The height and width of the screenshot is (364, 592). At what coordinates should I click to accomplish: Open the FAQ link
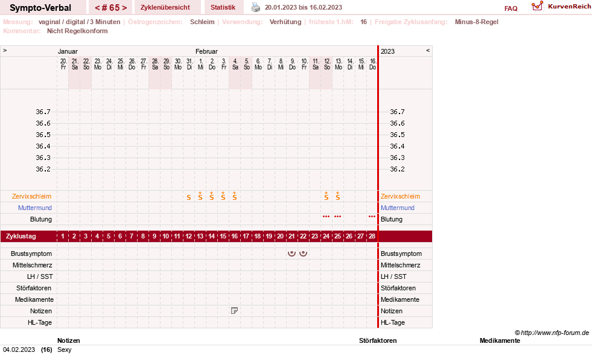[511, 8]
